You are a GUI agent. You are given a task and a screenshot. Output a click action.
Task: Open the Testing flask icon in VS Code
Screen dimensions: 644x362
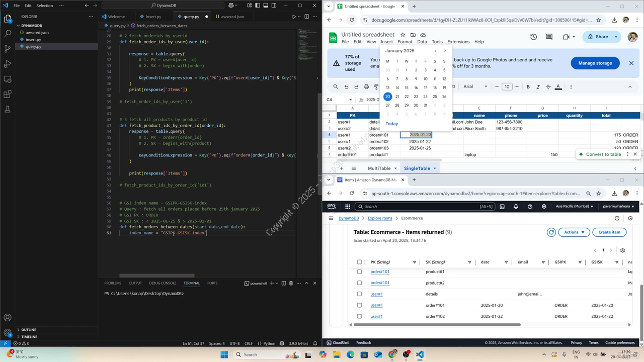pos(8,109)
